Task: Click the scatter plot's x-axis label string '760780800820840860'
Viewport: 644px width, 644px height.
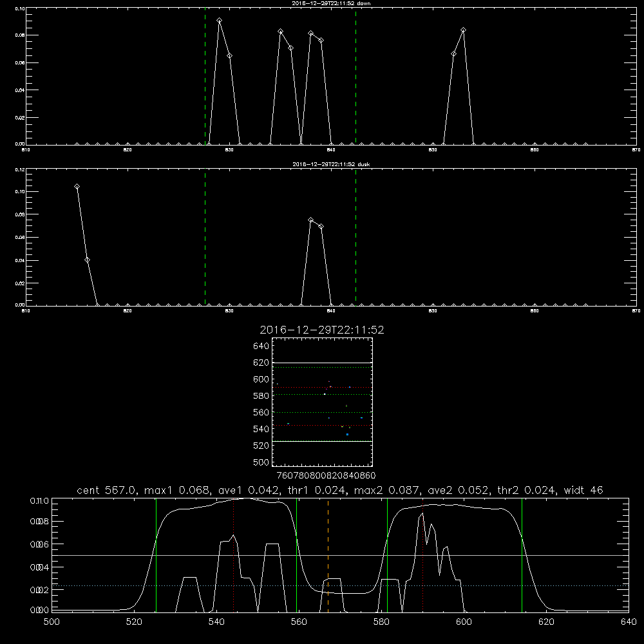Action: (x=326, y=475)
